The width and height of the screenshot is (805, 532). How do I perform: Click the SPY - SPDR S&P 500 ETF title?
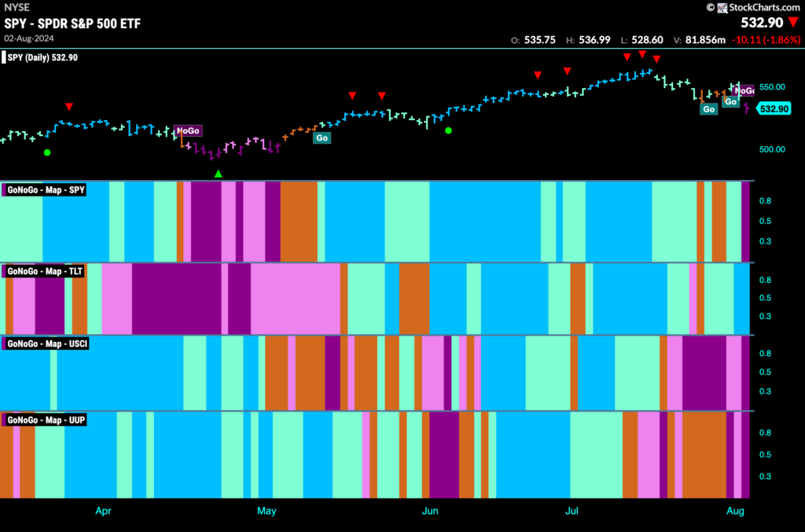pos(72,24)
